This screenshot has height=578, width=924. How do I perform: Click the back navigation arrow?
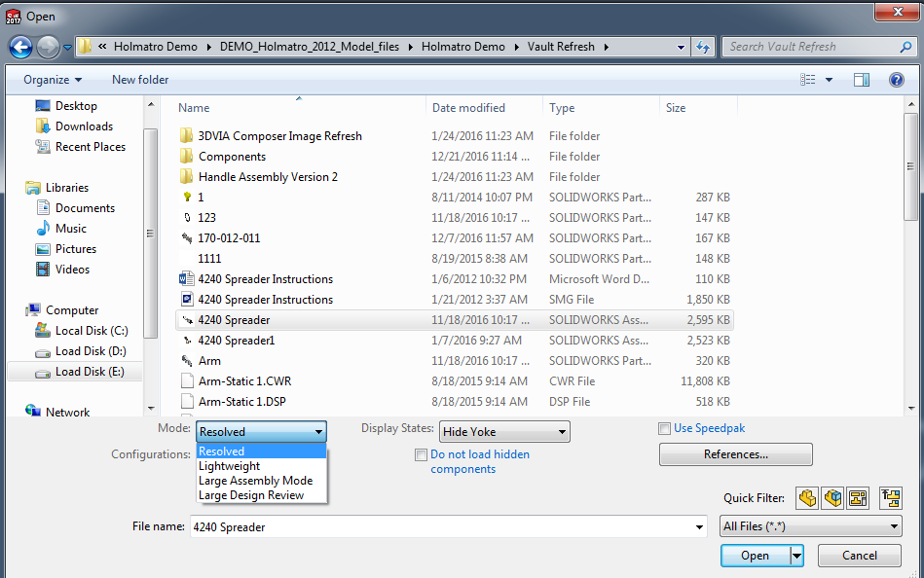20,47
